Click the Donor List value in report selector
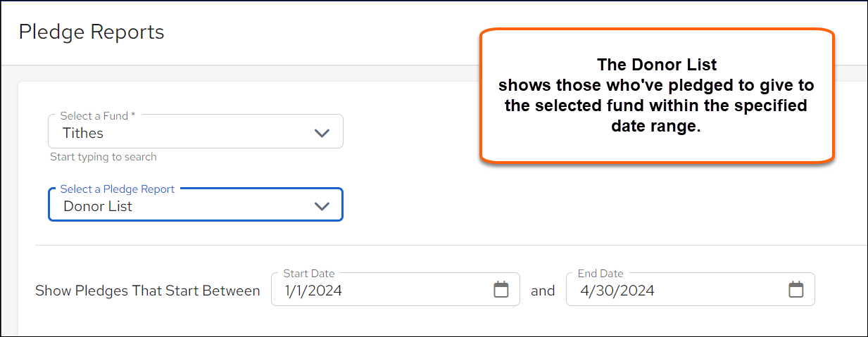The image size is (868, 337). (x=98, y=206)
